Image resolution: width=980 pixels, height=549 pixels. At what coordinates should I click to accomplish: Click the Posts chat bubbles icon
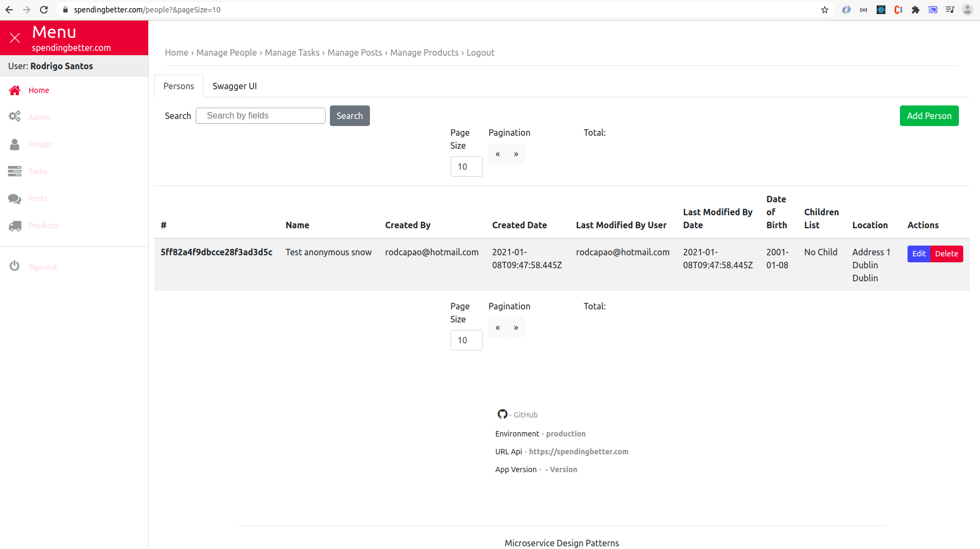15,199
